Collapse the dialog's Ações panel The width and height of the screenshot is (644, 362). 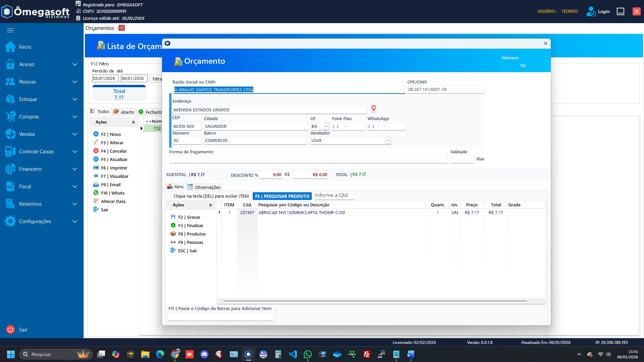210,205
